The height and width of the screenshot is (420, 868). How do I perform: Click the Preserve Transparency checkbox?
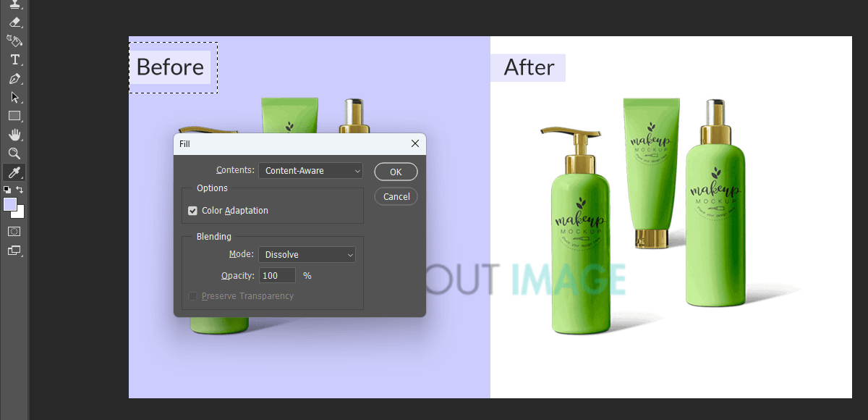pyautogui.click(x=192, y=296)
